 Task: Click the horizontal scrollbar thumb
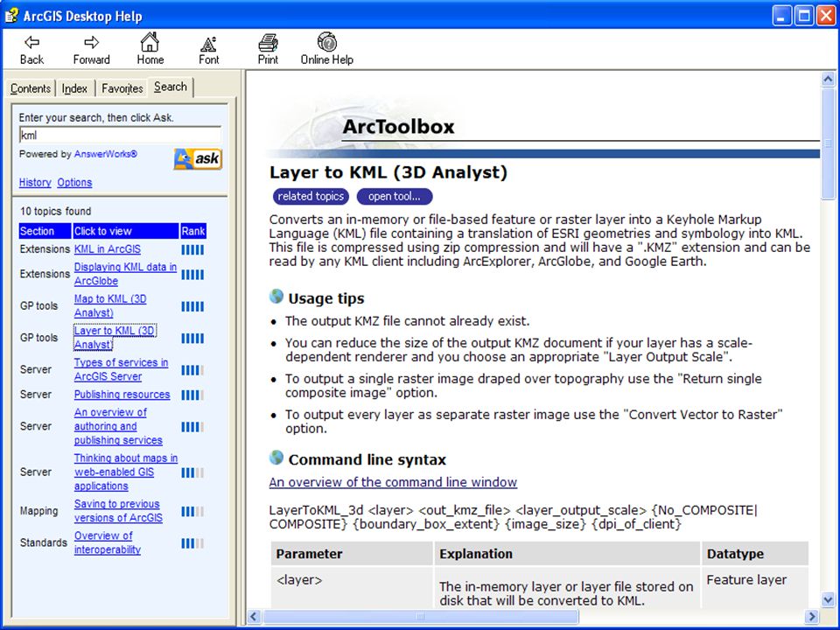point(420,616)
